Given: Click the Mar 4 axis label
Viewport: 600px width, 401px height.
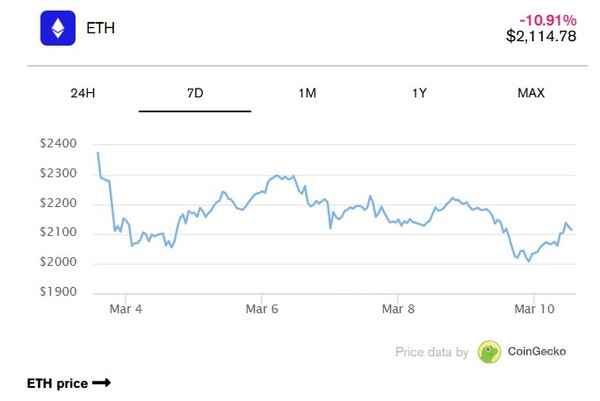Looking at the screenshot, I should [124, 310].
